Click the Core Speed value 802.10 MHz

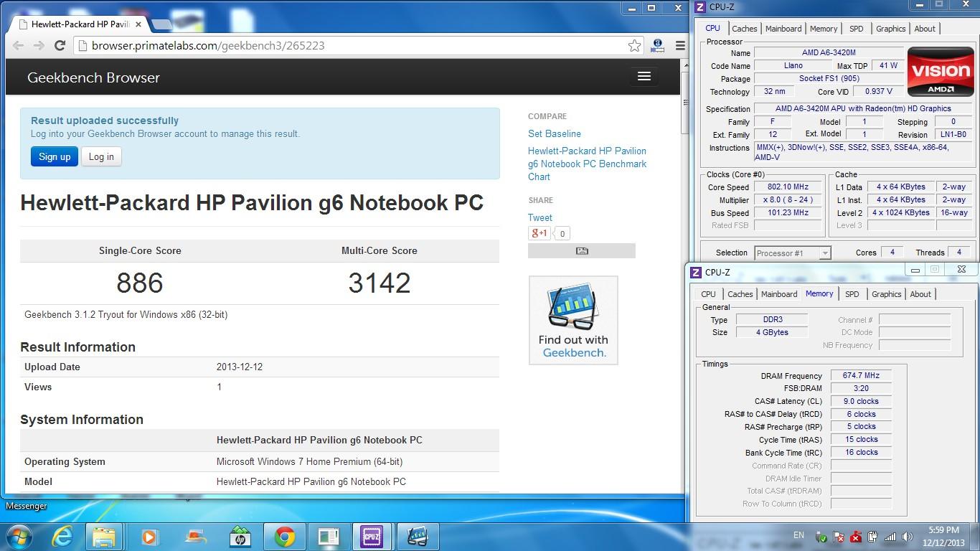(787, 187)
